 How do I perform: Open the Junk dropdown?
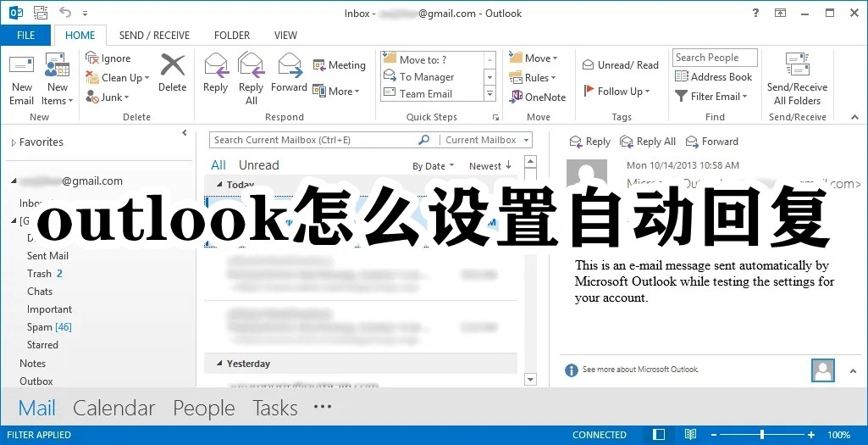(x=108, y=97)
